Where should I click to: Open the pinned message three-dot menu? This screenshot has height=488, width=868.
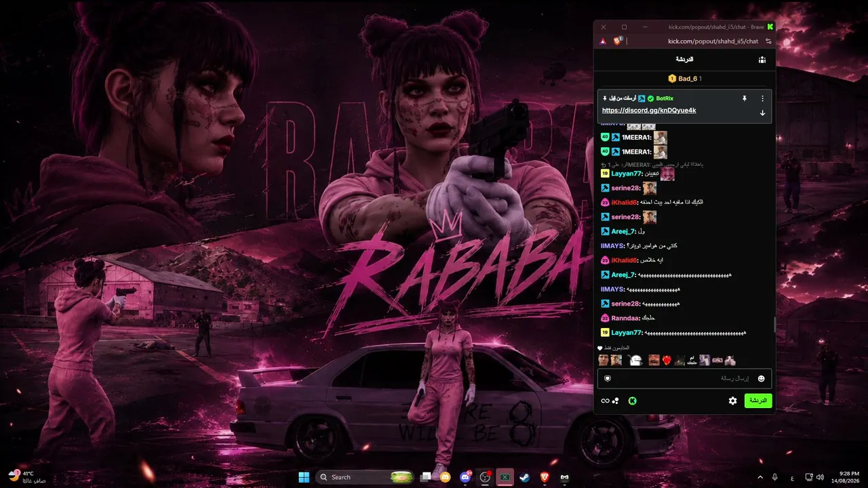tap(762, 98)
